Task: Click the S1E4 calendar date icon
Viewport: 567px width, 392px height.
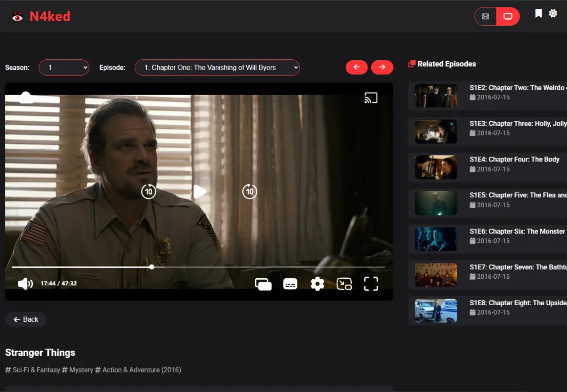Action: tap(473, 169)
